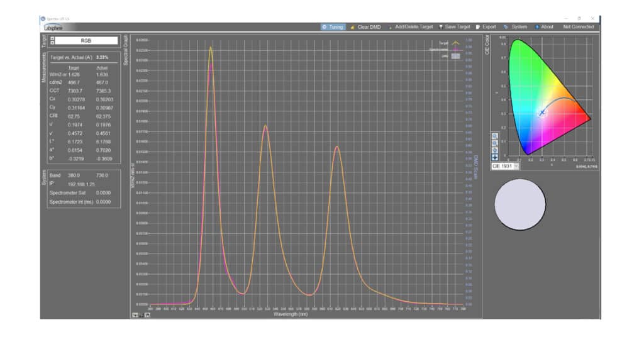Open the System menu item
The height and width of the screenshot is (337, 644).
[515, 27]
